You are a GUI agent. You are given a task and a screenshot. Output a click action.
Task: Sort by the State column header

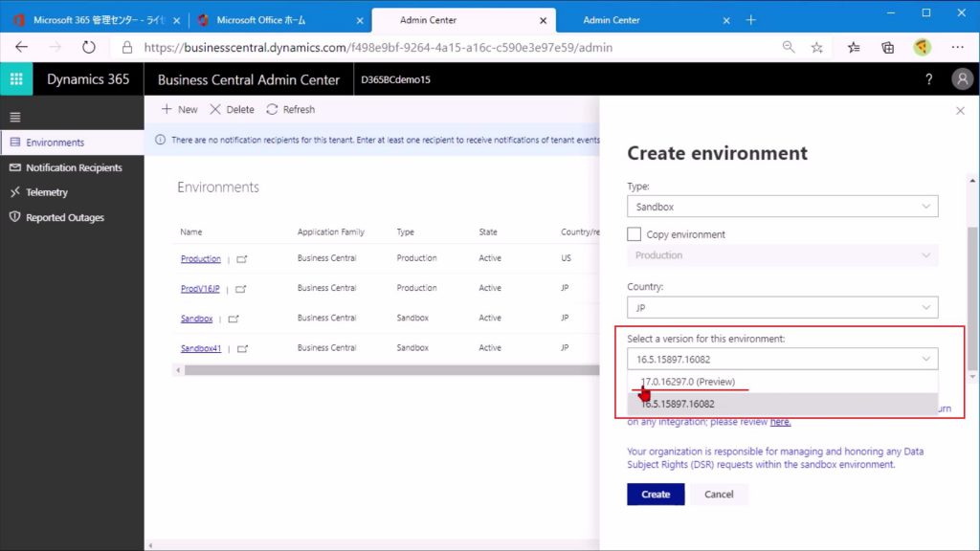pos(488,231)
